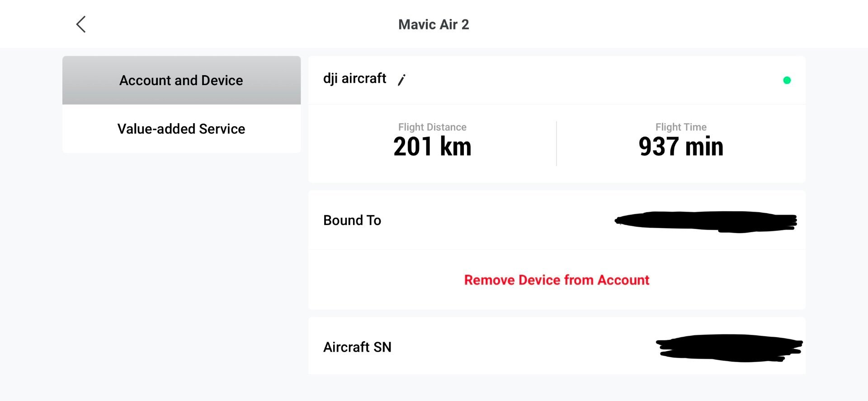Click the Flight Time label
This screenshot has height=401, width=868.
click(x=681, y=127)
